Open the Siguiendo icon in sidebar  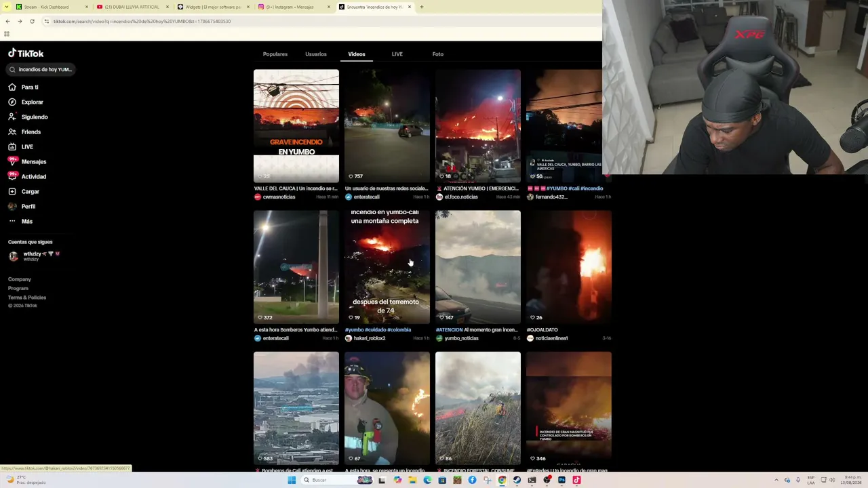12,117
